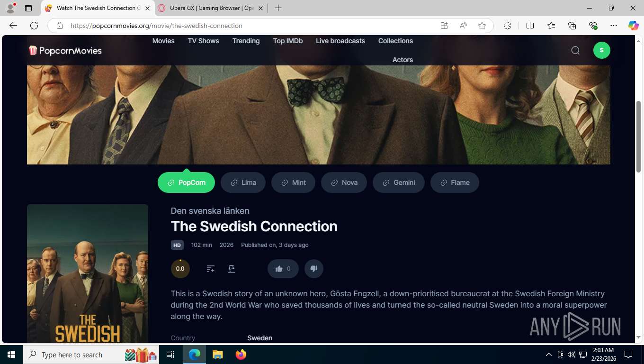Screen dimensions: 644x364
Task: Open the Trending menu item
Action: pos(246,41)
